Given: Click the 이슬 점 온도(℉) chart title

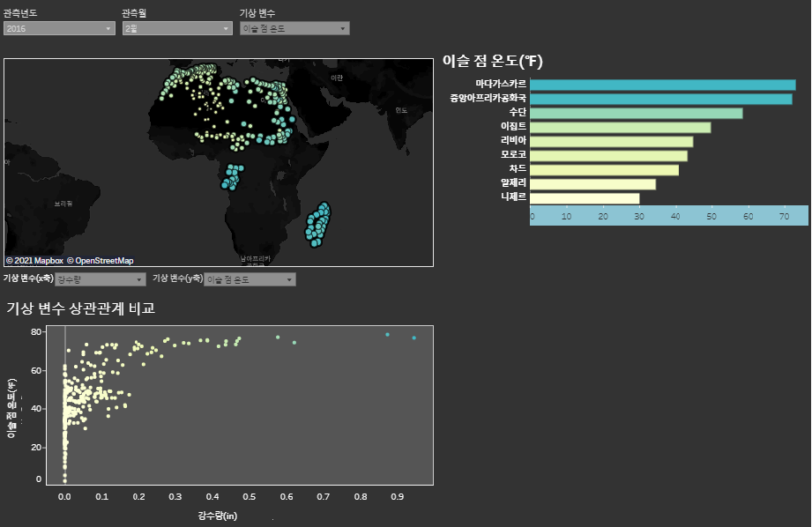Looking at the screenshot, I should click(x=493, y=61).
